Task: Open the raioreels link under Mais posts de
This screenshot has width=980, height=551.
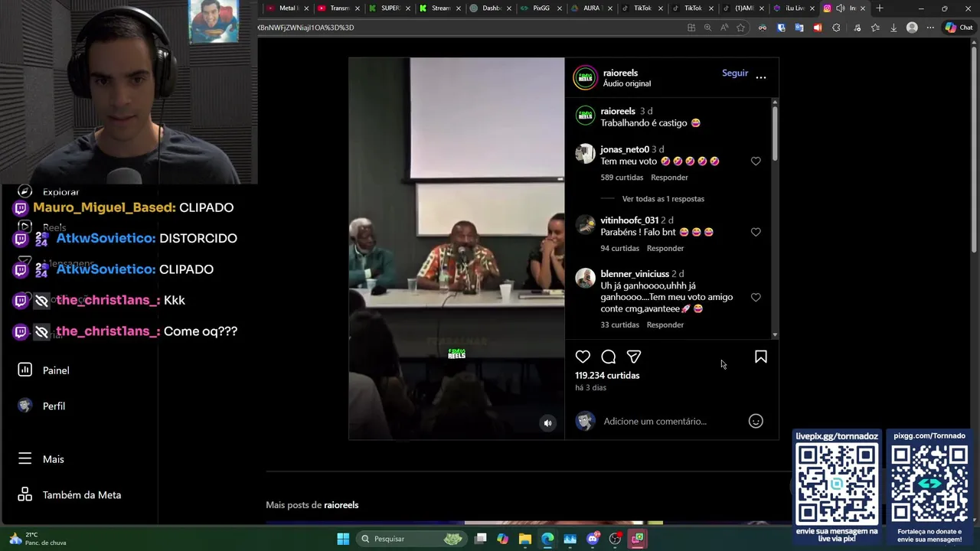Action: [x=341, y=505]
